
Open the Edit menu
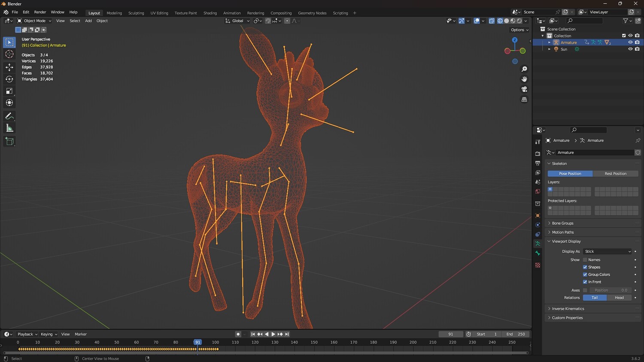click(26, 12)
